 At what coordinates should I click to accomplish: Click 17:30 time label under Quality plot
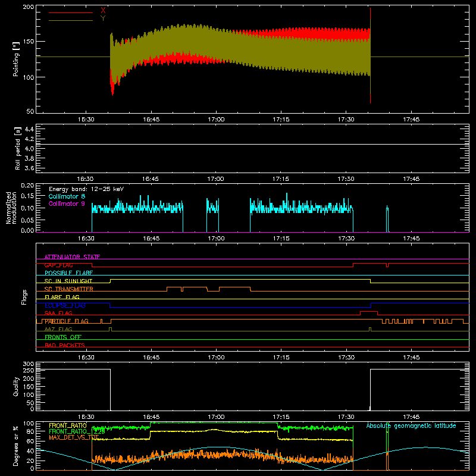tap(346, 417)
